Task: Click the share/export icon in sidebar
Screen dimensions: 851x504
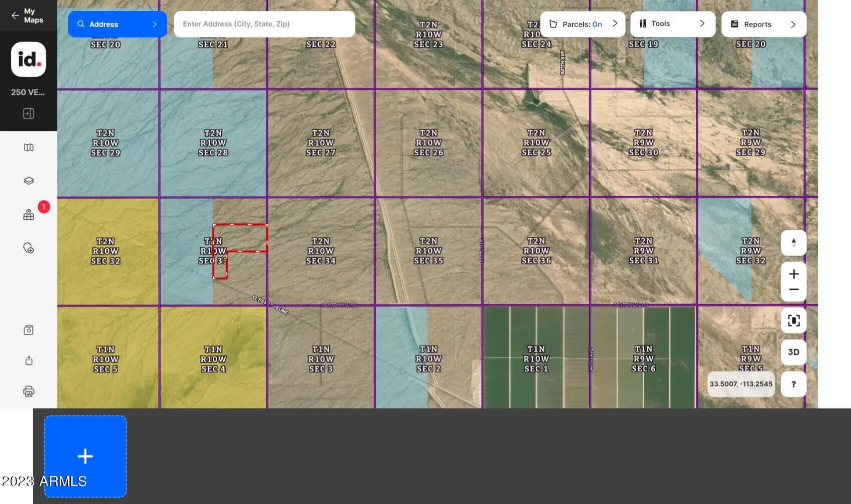Action: (29, 361)
